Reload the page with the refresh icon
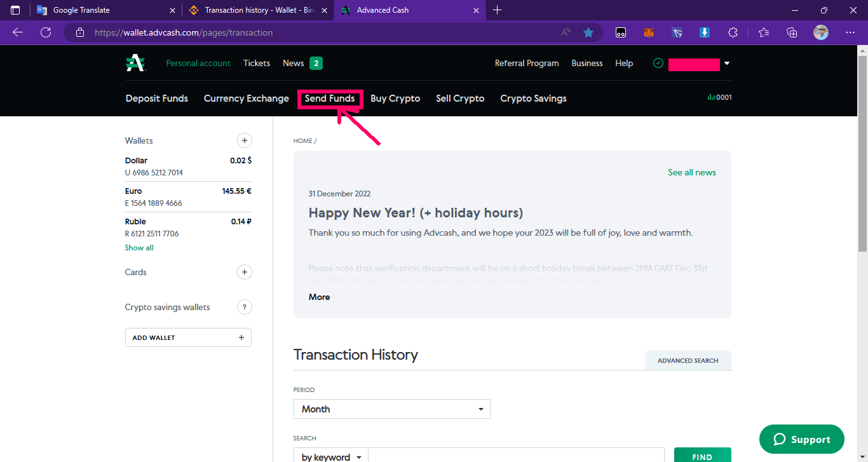 click(x=46, y=32)
